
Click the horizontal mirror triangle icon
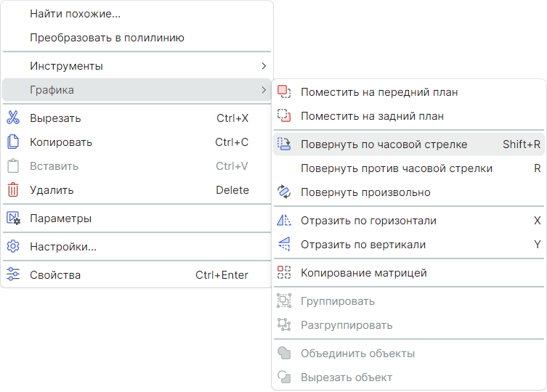tap(284, 221)
